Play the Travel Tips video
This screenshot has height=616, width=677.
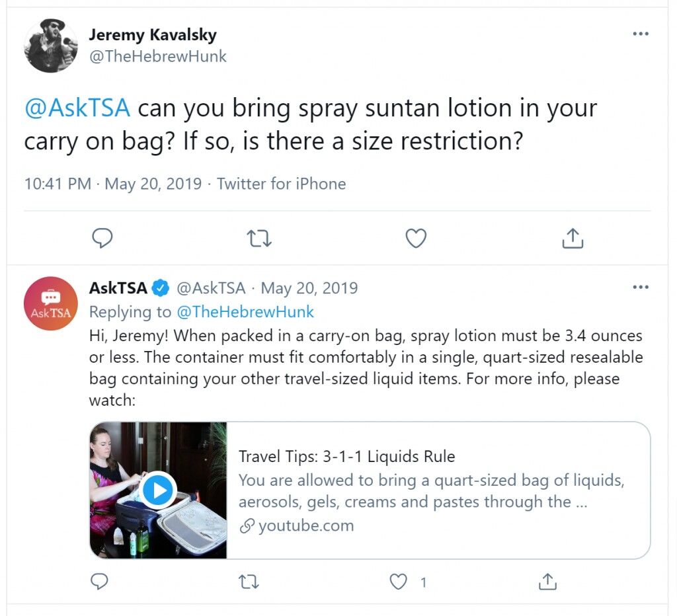point(157,490)
